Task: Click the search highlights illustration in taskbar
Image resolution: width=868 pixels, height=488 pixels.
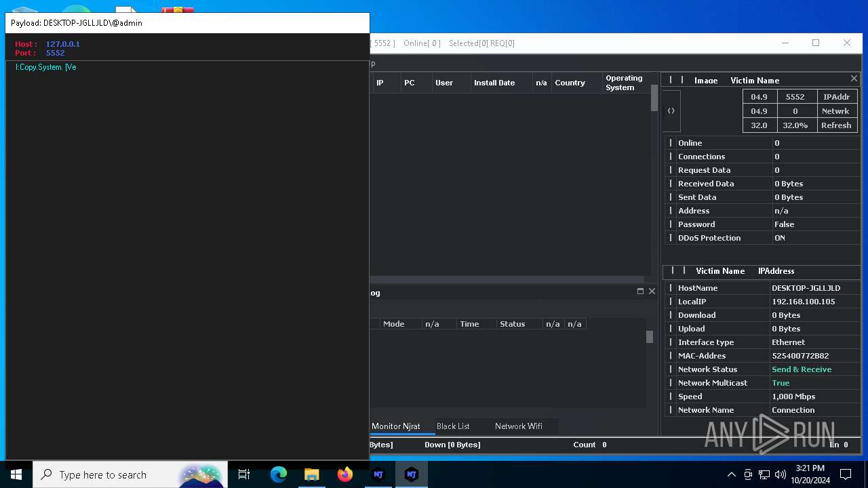Action: tap(201, 474)
